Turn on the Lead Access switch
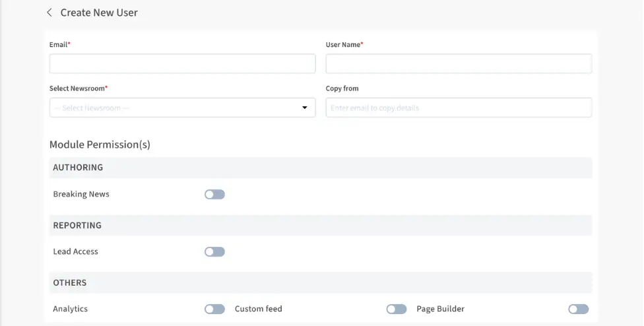This screenshot has height=326, width=644. click(x=215, y=251)
